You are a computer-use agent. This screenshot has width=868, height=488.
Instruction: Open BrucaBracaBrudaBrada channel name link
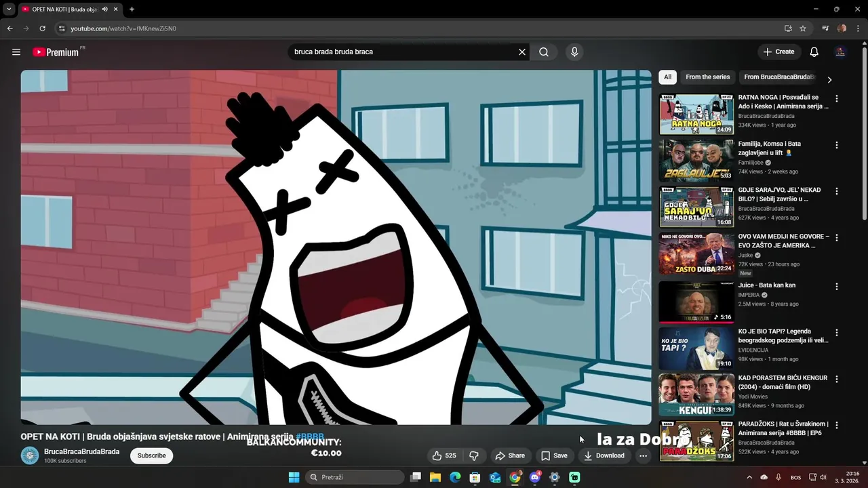(x=81, y=451)
